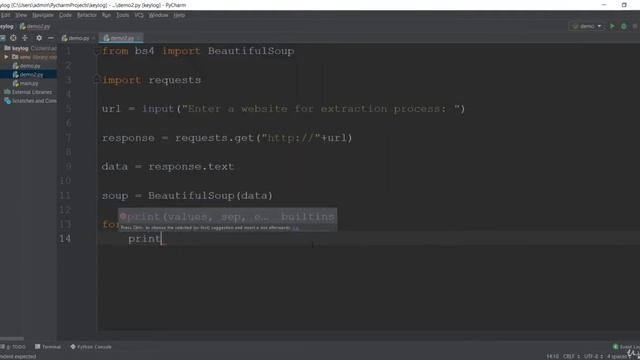Click the green Run demo button

612,26
